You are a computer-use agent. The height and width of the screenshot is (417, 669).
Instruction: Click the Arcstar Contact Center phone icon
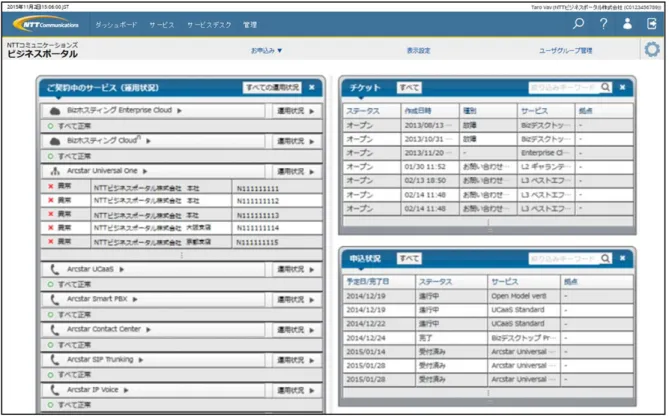(x=55, y=330)
